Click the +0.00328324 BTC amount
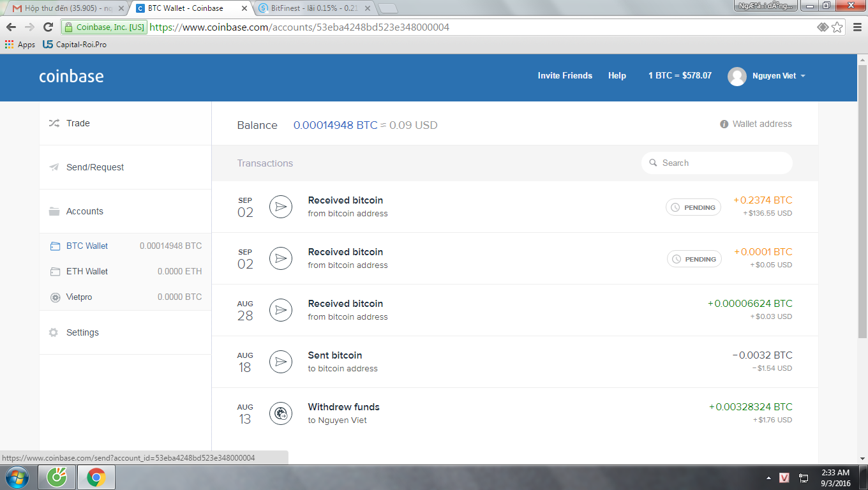The height and width of the screenshot is (490, 868). (x=751, y=407)
